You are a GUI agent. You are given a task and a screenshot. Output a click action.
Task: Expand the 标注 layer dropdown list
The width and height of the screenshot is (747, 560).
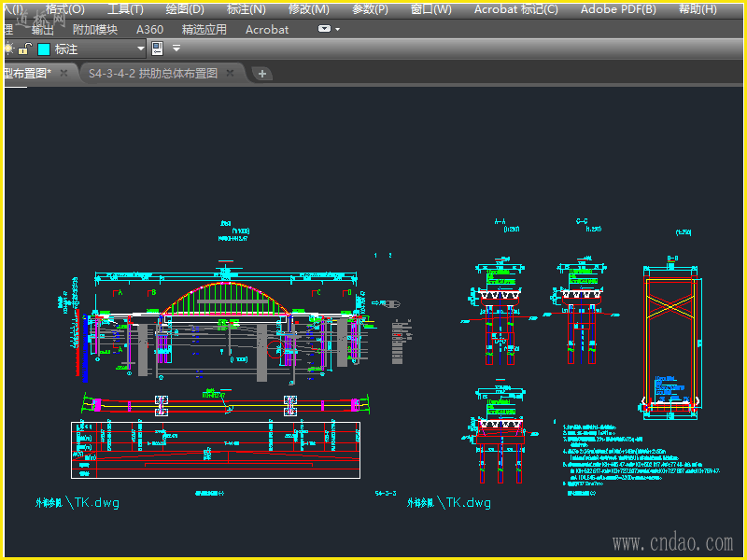click(141, 49)
